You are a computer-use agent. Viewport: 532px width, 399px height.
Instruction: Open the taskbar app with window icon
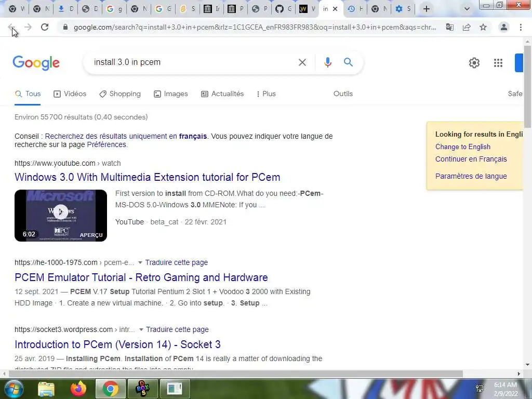click(x=175, y=389)
